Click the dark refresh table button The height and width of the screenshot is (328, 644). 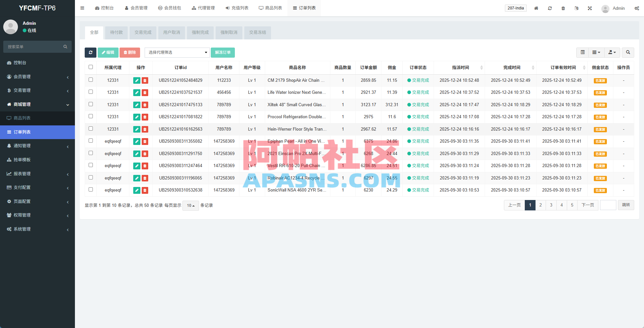[91, 52]
